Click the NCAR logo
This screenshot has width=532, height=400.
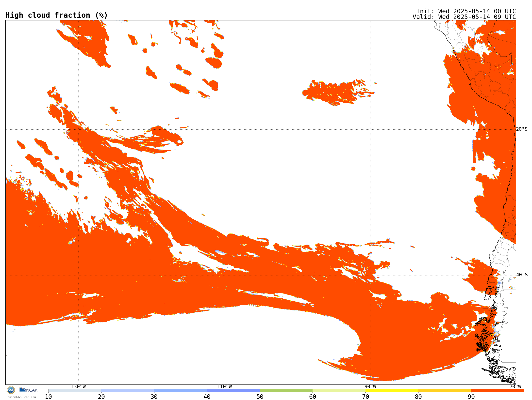tap(28, 390)
